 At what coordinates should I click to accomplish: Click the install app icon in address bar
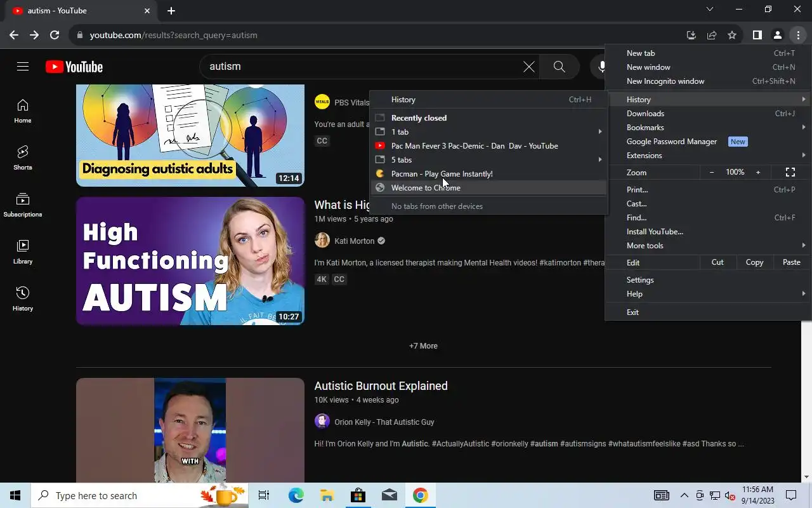coord(691,35)
